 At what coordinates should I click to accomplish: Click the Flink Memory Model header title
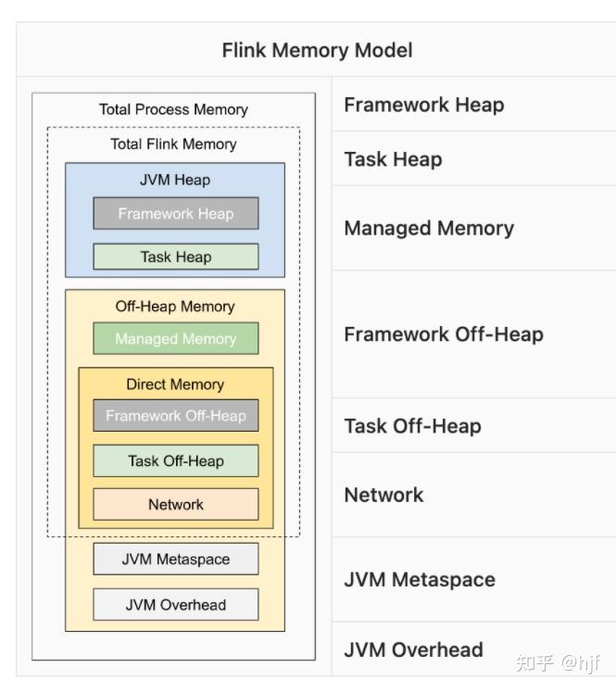(x=317, y=50)
